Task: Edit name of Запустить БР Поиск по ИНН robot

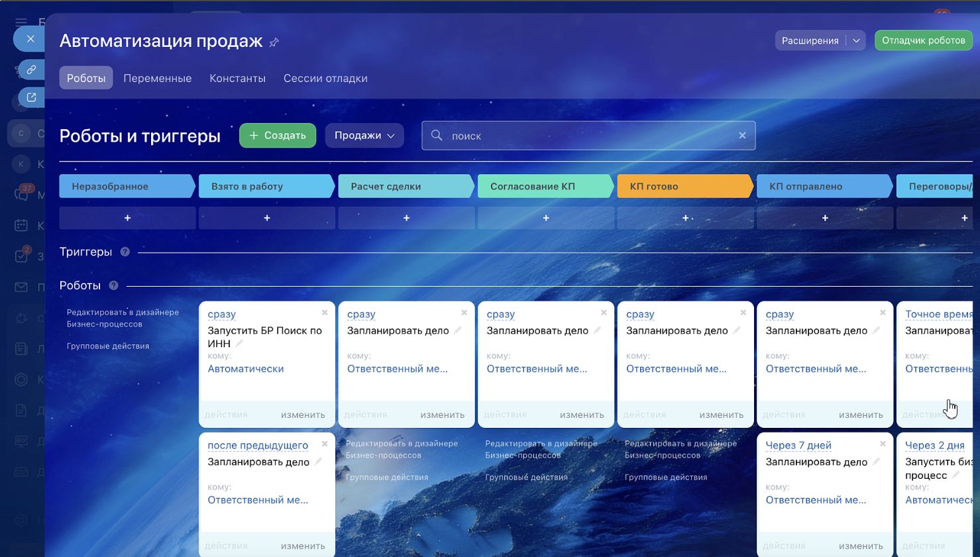Action: (x=239, y=343)
